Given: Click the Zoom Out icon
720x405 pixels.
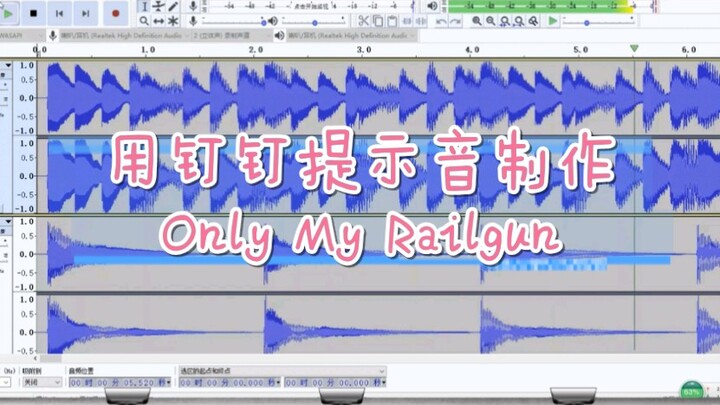Looking at the screenshot, I should pos(491,21).
